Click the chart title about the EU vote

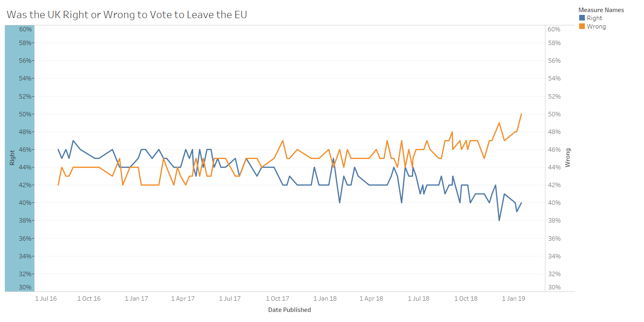[127, 15]
